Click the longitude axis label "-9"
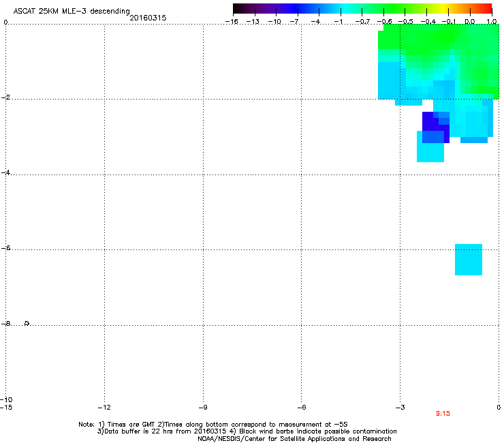This screenshot has width=504, height=443. point(203,408)
